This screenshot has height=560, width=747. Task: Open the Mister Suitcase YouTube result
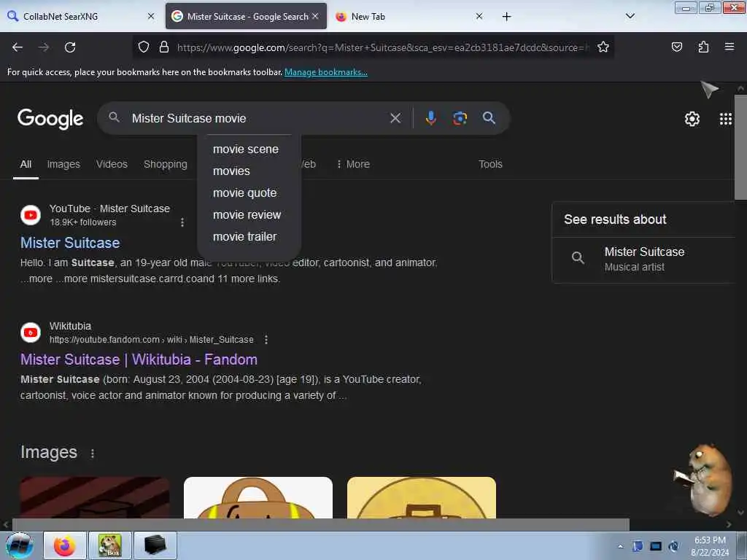tap(70, 243)
